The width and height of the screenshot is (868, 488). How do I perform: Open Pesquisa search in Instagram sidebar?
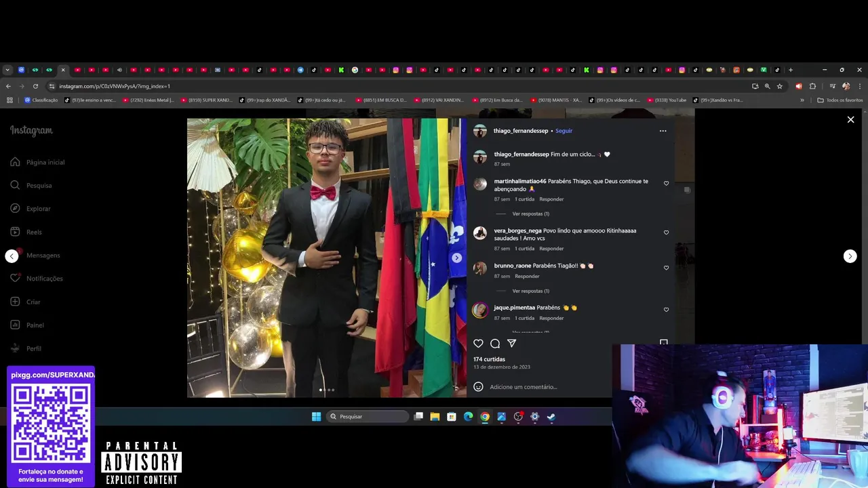tap(31, 185)
